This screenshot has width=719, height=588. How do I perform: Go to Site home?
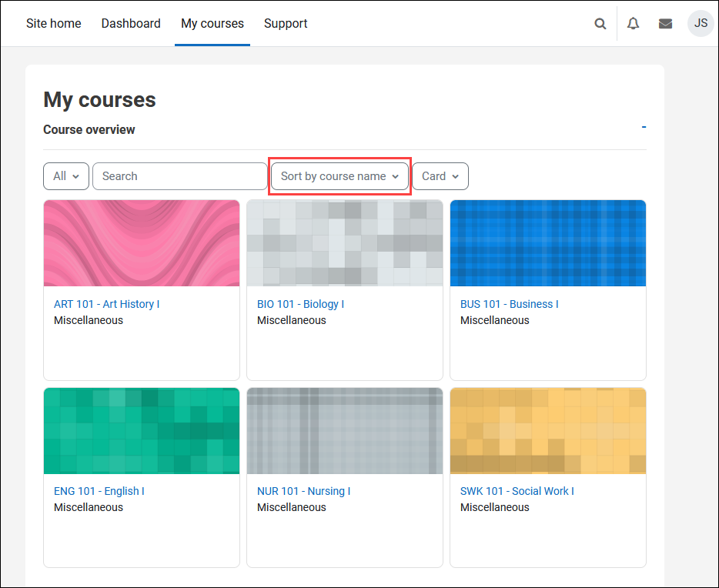pyautogui.click(x=54, y=23)
